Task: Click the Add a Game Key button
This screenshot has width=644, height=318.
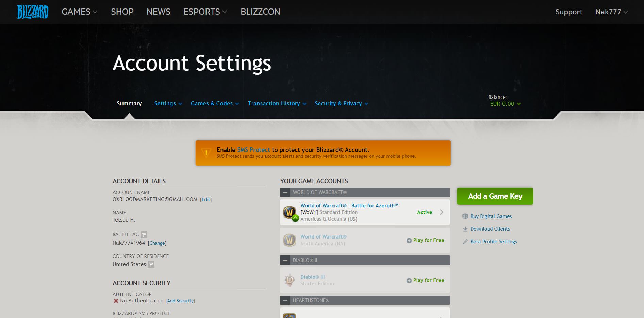Action: (495, 196)
